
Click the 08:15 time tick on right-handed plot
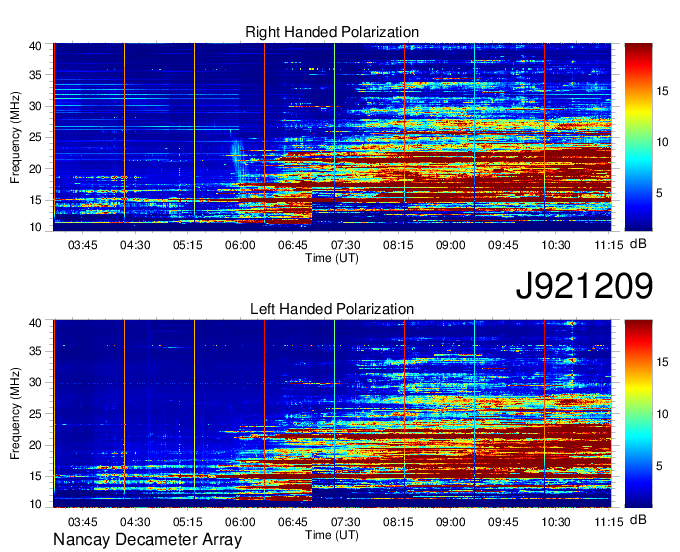click(398, 245)
